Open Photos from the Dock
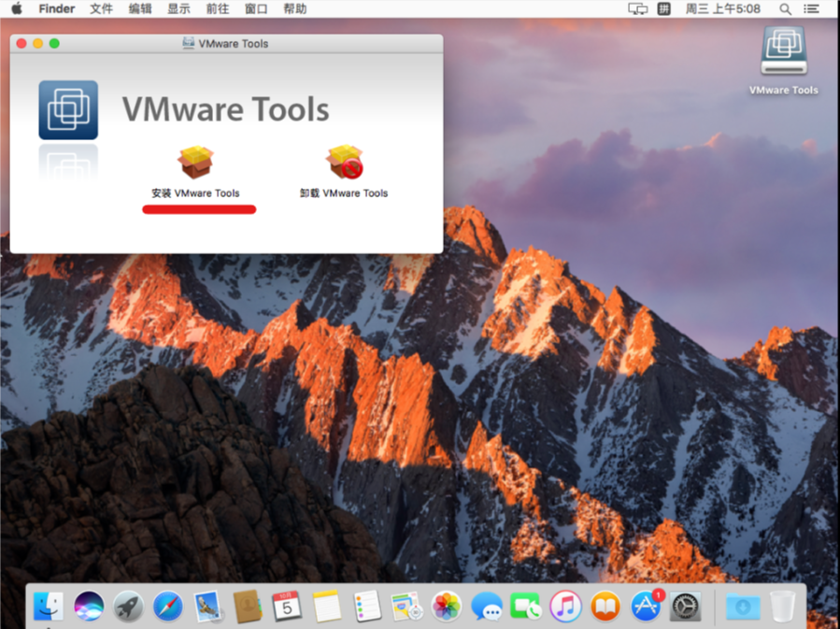Image resolution: width=840 pixels, height=629 pixels. pos(447,607)
